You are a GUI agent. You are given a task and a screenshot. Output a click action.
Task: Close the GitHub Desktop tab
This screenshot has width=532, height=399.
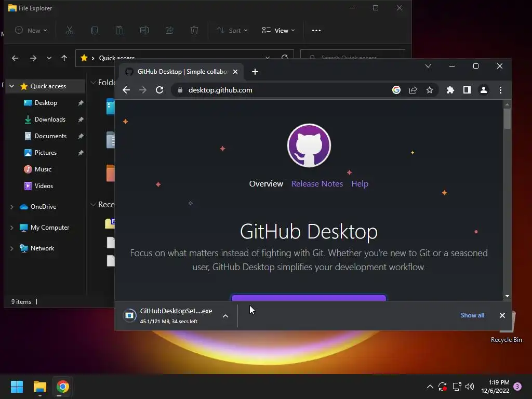click(235, 72)
